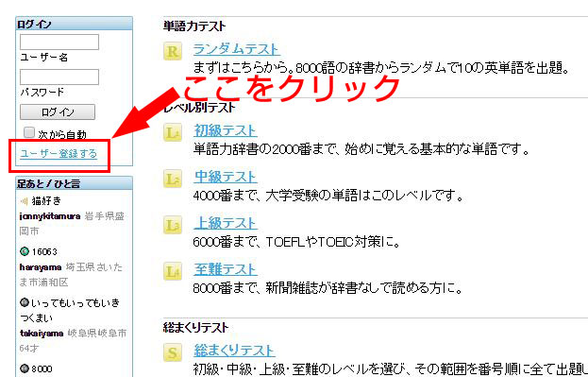The width and height of the screenshot is (588, 377).
Task: Focus the パスワード input field
Action: pyautogui.click(x=59, y=77)
